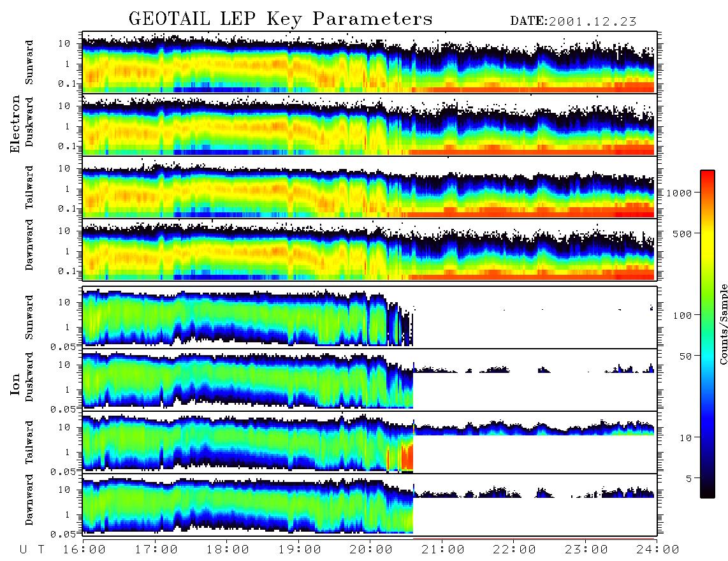Click the U T time axis label
Viewport: 728px width, 561px height.
point(33,550)
